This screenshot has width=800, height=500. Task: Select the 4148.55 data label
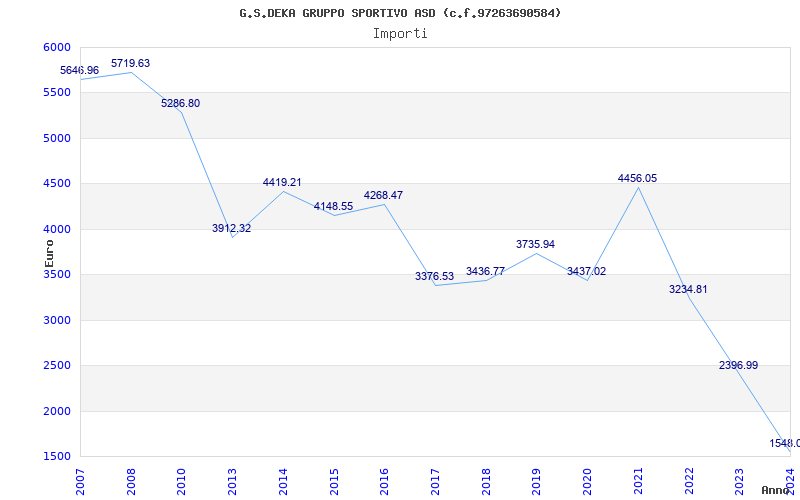click(x=333, y=206)
